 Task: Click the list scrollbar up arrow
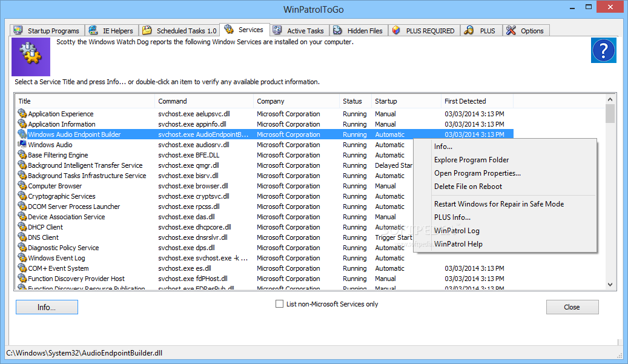point(610,99)
